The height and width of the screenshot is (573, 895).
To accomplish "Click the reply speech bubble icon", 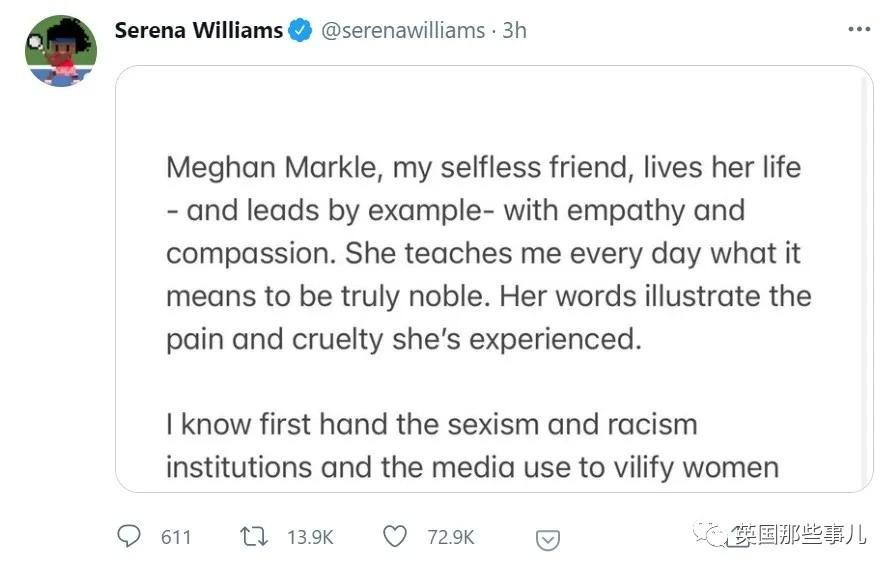I will [128, 536].
